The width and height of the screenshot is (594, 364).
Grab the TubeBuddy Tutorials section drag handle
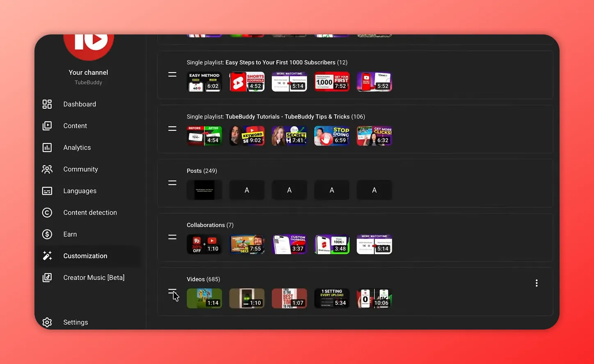pyautogui.click(x=172, y=129)
